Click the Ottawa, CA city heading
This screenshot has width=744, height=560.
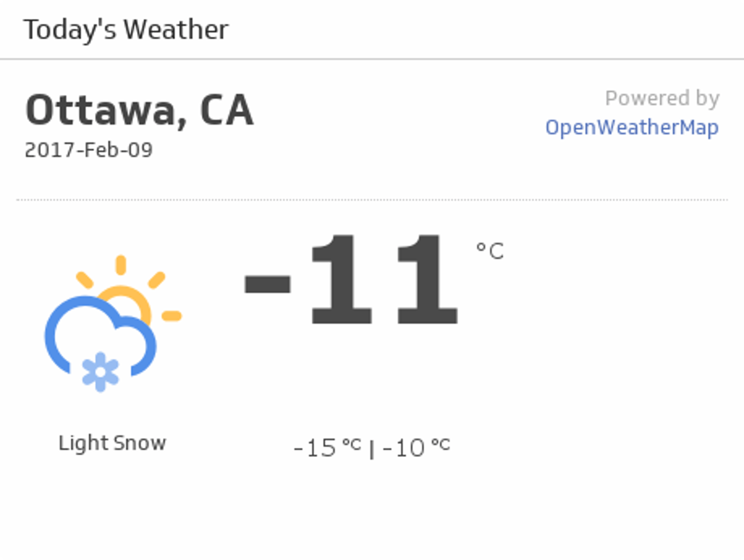(x=139, y=110)
